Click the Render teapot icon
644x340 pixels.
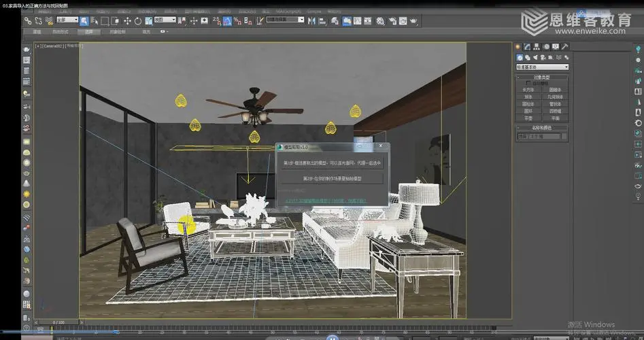[413, 21]
